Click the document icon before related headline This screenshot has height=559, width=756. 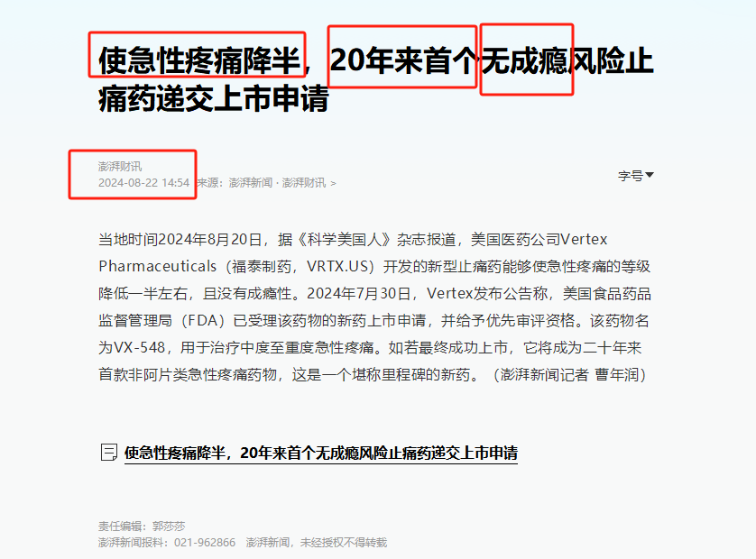pos(108,452)
